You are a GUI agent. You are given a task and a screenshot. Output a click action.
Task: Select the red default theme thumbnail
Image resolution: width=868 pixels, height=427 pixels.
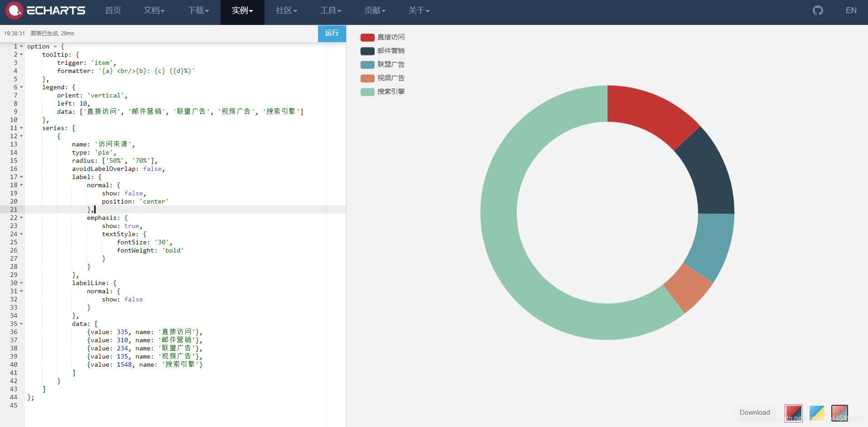tap(793, 413)
